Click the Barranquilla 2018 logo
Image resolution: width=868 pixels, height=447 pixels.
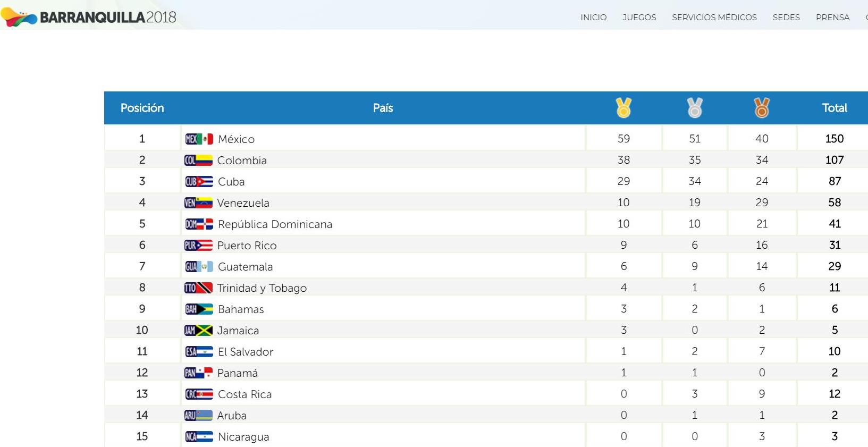[x=89, y=17]
